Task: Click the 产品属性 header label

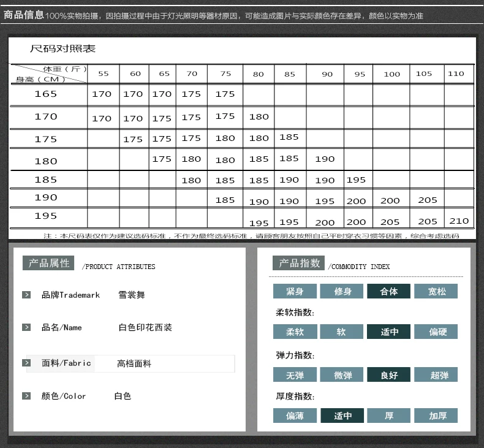Action: tap(48, 263)
